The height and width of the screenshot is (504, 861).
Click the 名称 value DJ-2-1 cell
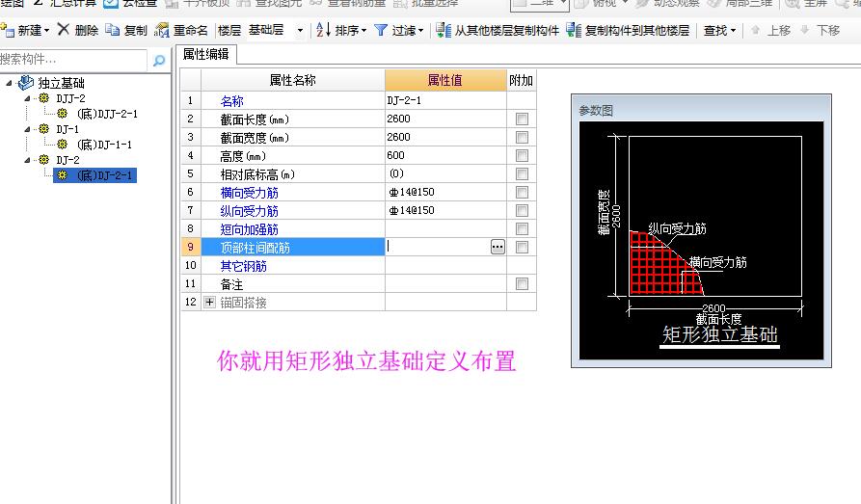[x=445, y=100]
